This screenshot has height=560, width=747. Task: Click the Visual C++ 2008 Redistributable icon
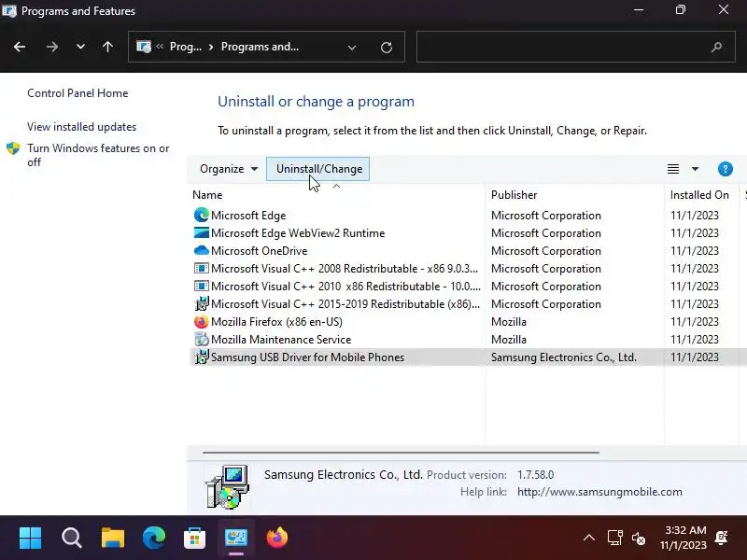click(201, 269)
